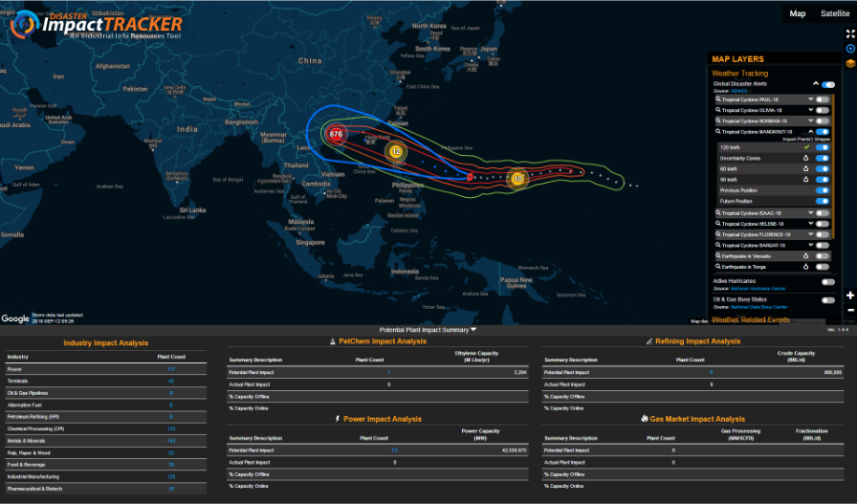The width and height of the screenshot is (857, 504).
Task: Open the GDACS source link
Action: pos(739,91)
